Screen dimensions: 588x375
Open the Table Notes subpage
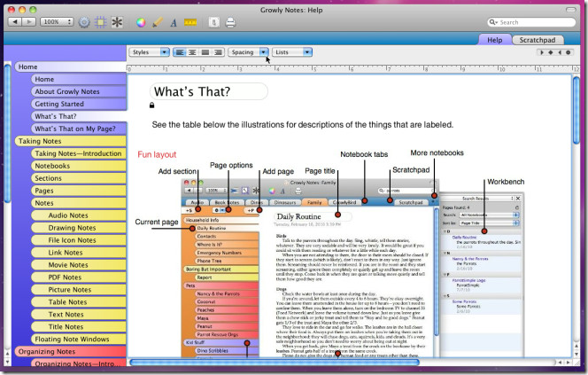79,302
